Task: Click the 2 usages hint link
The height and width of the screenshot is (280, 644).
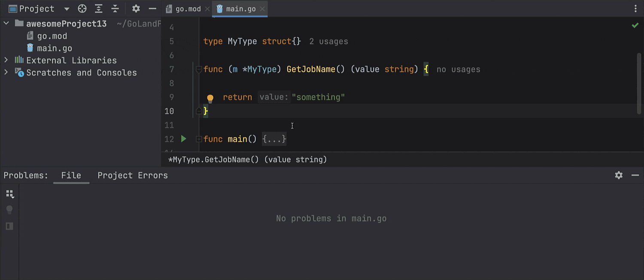Action: (329, 42)
